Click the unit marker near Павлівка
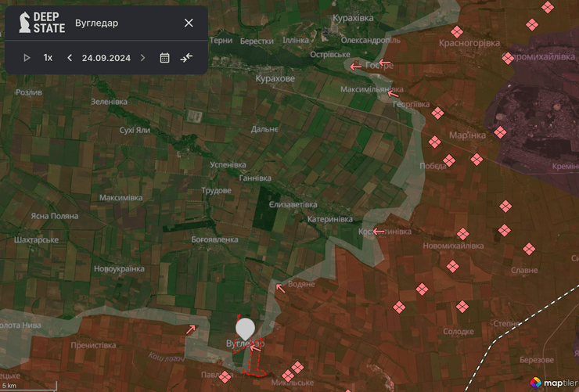The height and width of the screenshot is (392, 579). click(225, 377)
